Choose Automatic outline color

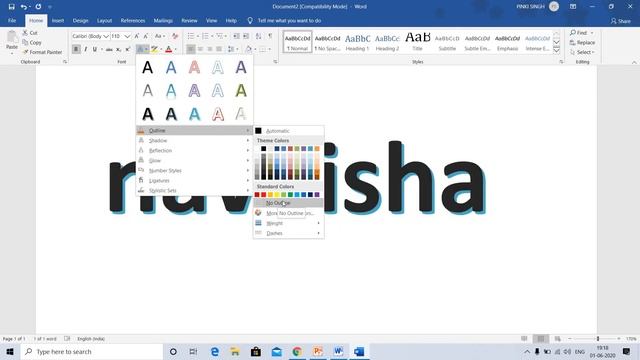288,131
